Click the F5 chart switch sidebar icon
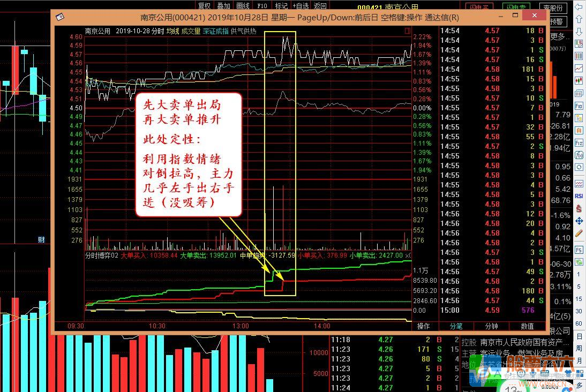586x392 pixels. [579, 250]
